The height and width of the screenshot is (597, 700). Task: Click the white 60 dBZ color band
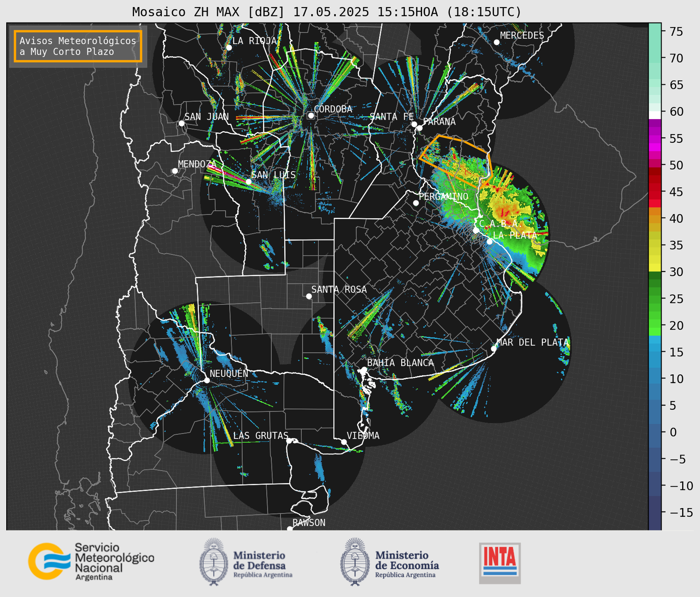pos(655,115)
